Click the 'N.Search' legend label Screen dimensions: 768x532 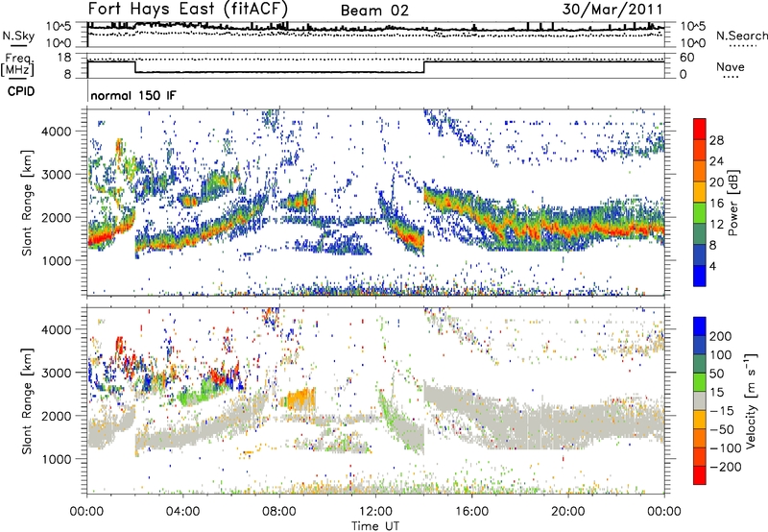pyautogui.click(x=742, y=36)
